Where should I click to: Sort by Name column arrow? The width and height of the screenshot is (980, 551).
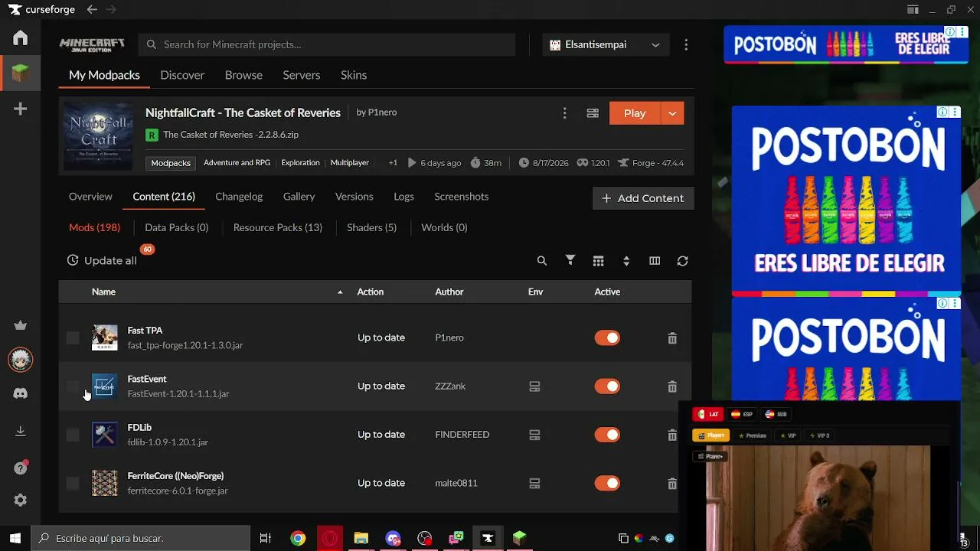[x=340, y=292]
